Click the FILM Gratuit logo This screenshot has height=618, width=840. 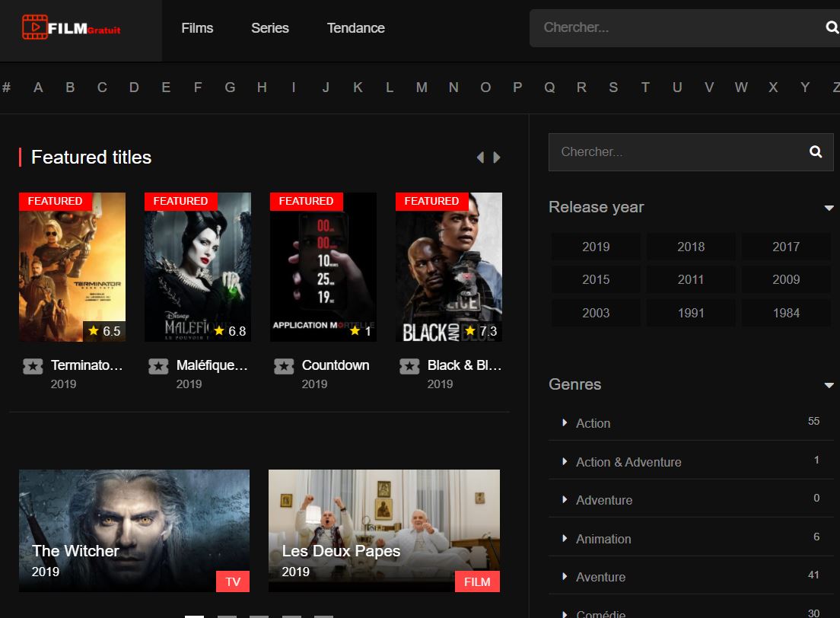coord(72,28)
